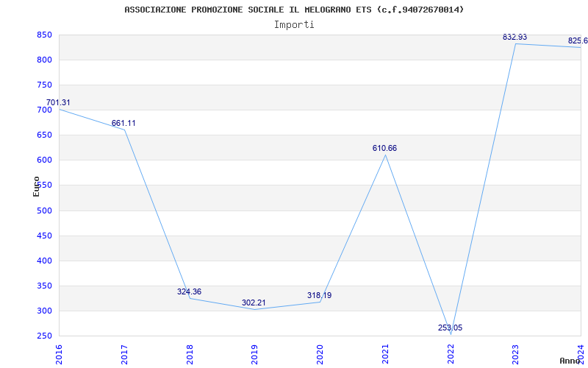
Task: Click the 250 y-axis tick label
Action: [x=44, y=336]
